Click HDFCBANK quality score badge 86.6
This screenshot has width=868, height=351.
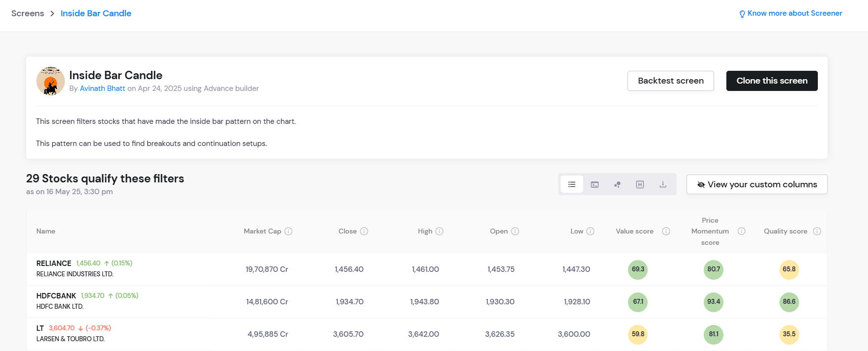pyautogui.click(x=789, y=302)
